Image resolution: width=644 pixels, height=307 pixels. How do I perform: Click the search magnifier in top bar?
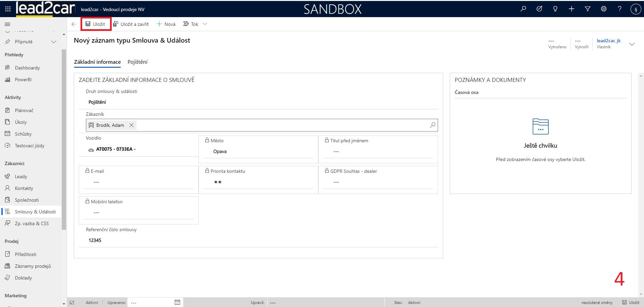point(523,9)
